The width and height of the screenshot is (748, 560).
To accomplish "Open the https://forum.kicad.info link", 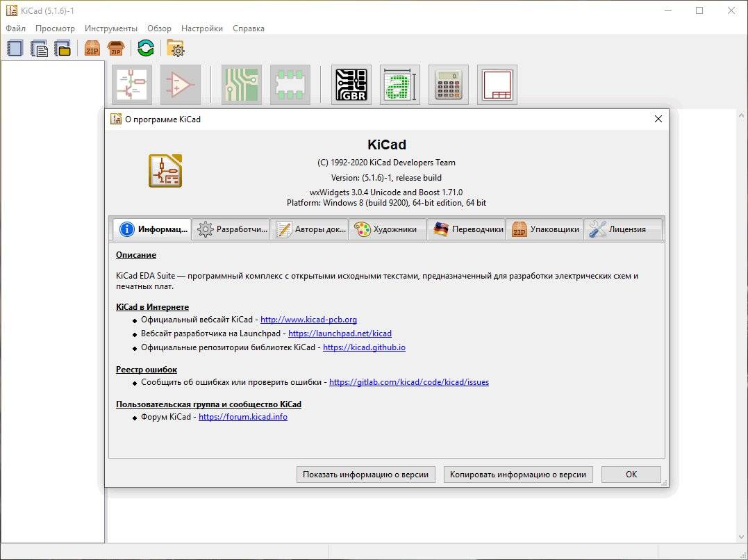I will (x=243, y=417).
